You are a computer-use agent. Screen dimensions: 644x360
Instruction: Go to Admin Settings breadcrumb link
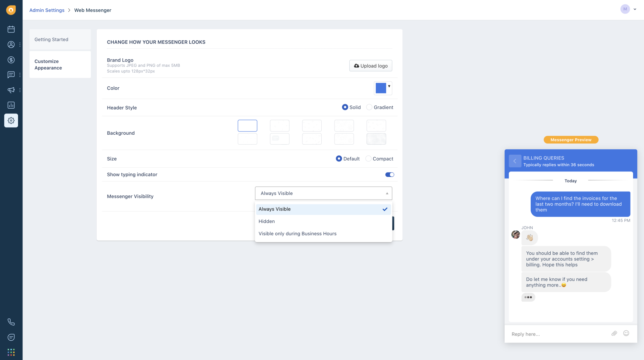[x=47, y=10]
